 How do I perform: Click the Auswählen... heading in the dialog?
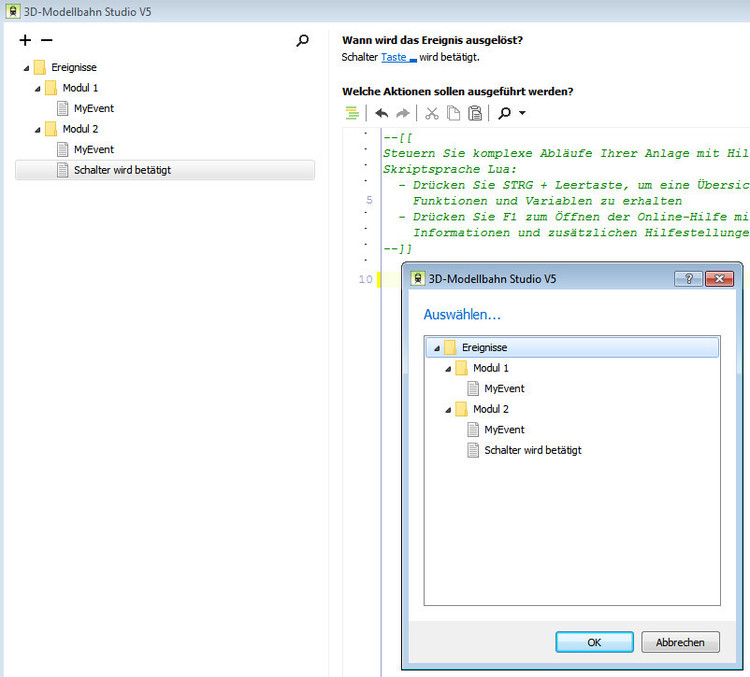[x=462, y=315]
